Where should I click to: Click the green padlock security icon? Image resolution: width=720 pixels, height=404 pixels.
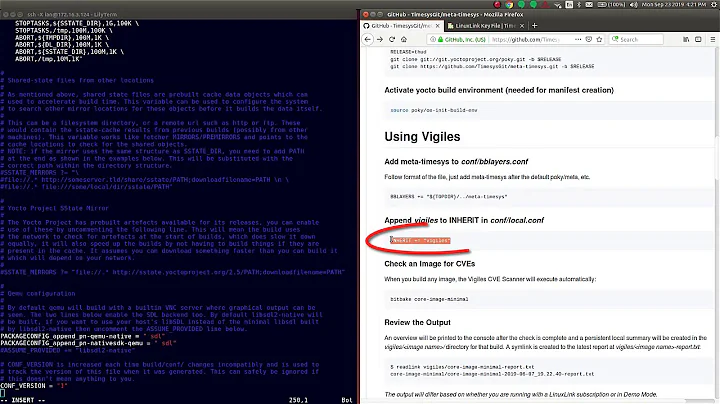coord(440,39)
